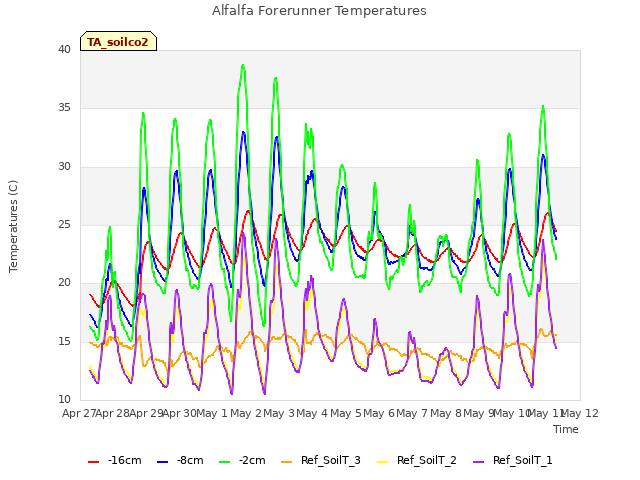The image size is (640, 480).
Task: Click the Time x-axis title
Action: click(x=566, y=429)
